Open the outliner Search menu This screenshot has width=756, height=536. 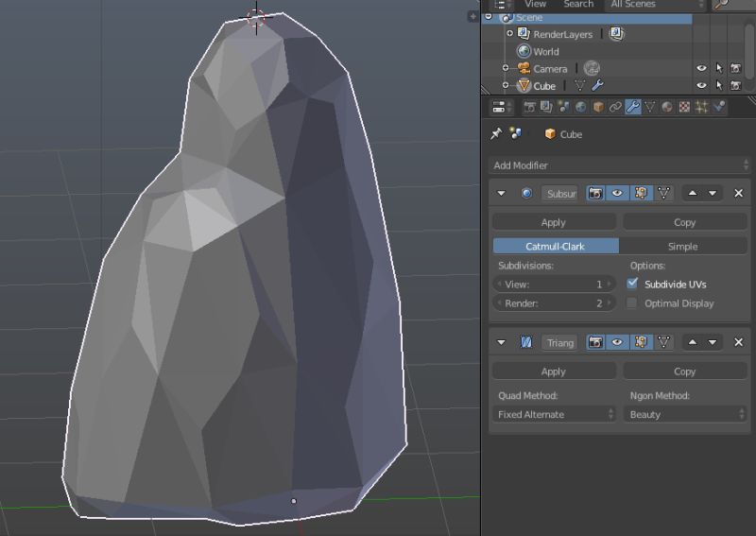click(578, 5)
